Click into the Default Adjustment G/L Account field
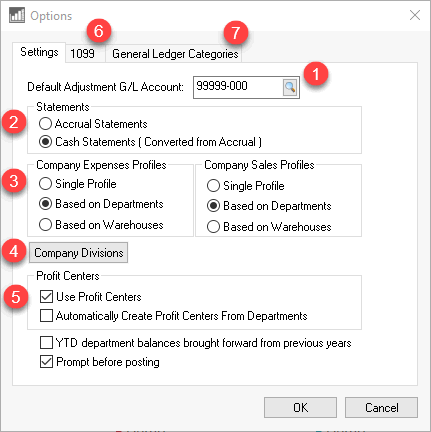 pyautogui.click(x=238, y=87)
